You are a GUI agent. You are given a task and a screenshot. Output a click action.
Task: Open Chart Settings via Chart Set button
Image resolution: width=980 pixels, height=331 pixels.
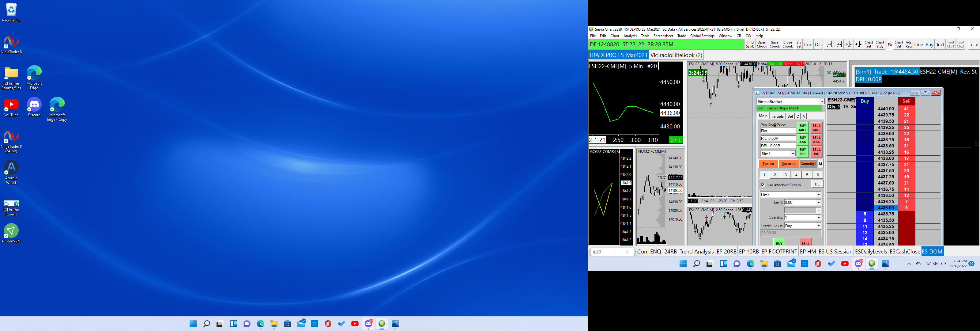point(869,44)
